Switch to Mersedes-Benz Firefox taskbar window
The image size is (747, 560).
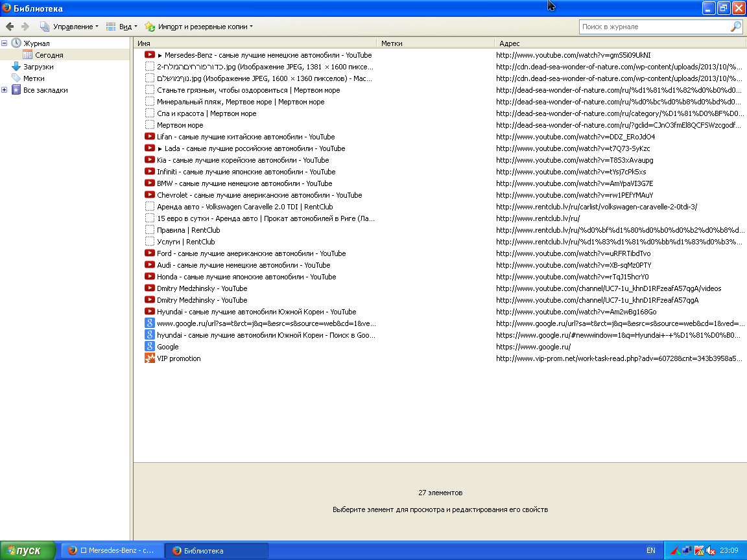click(113, 550)
